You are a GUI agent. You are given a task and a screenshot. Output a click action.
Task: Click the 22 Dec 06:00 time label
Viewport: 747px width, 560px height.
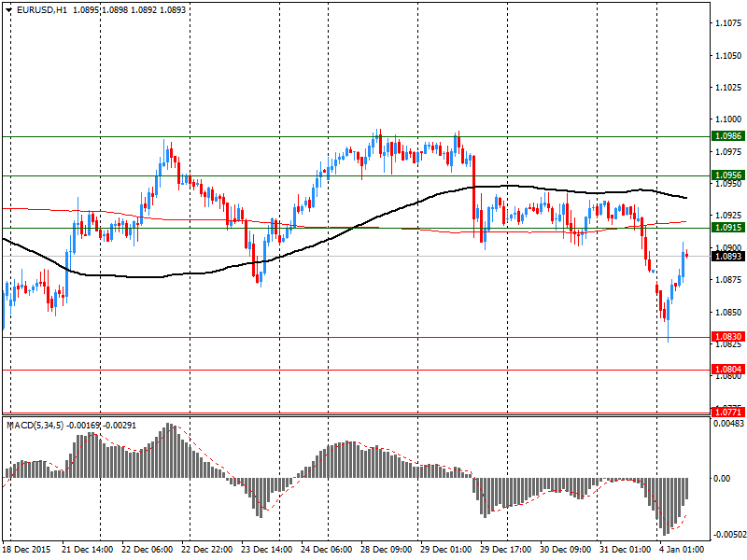coord(148,550)
